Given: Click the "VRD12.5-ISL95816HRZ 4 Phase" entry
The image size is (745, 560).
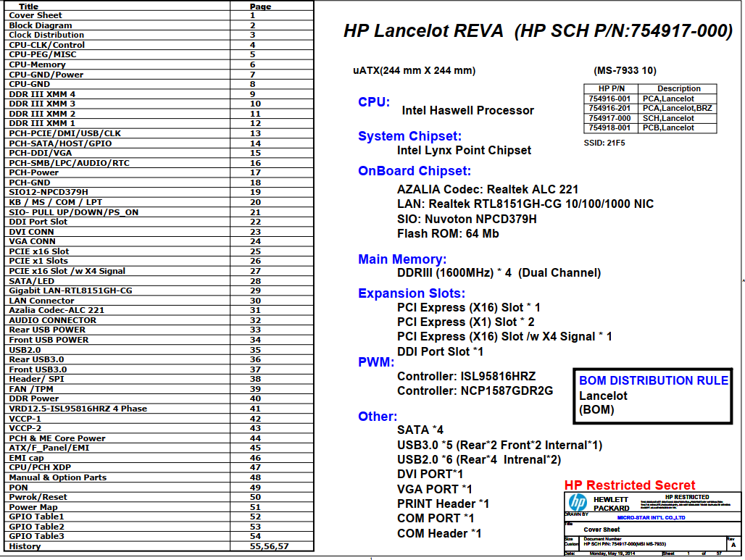Looking at the screenshot, I should [78, 409].
